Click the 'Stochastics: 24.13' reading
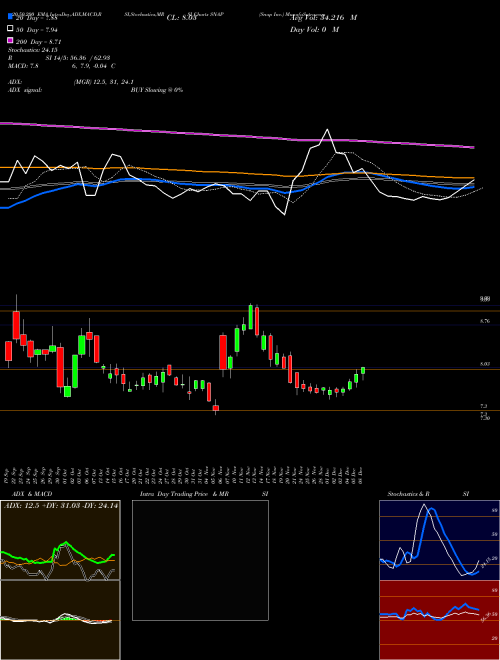This screenshot has width=500, height=660. 32,50
